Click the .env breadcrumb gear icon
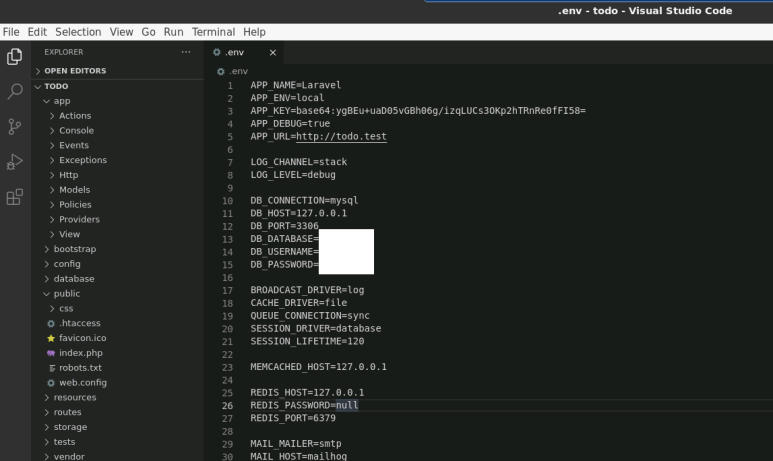Image resolution: width=773 pixels, height=461 pixels. [x=220, y=71]
